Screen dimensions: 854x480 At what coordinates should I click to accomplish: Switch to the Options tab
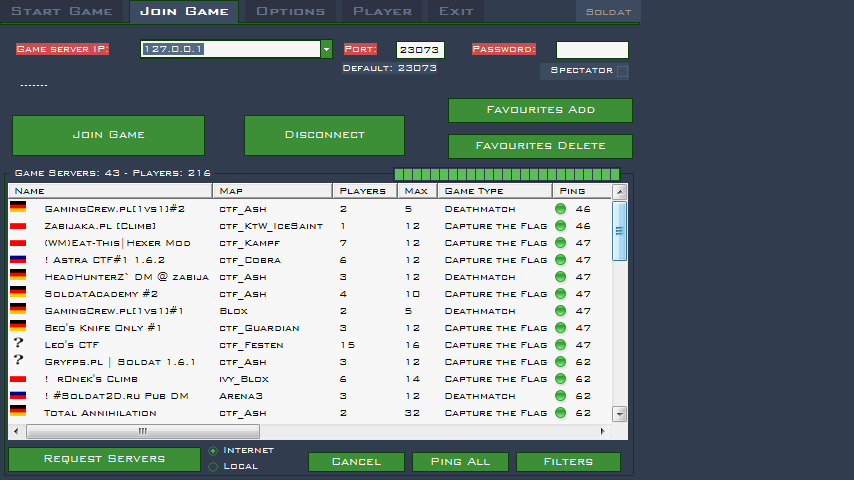coord(290,11)
